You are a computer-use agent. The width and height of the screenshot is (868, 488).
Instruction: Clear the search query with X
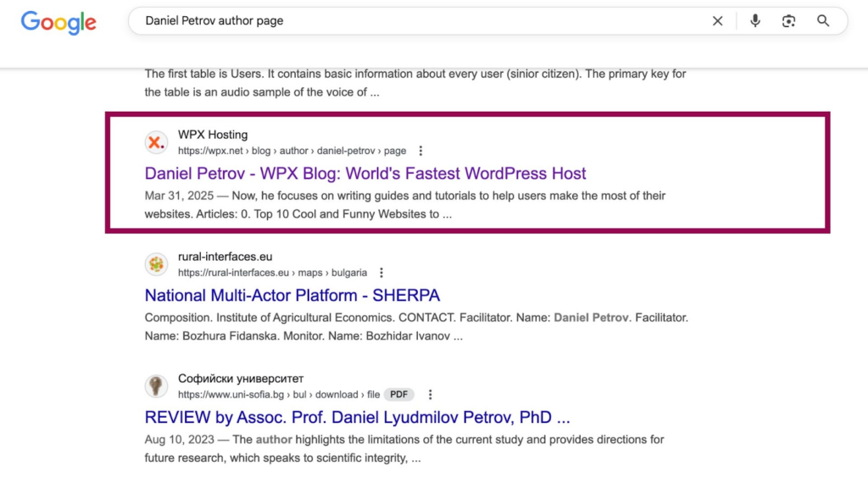click(717, 21)
